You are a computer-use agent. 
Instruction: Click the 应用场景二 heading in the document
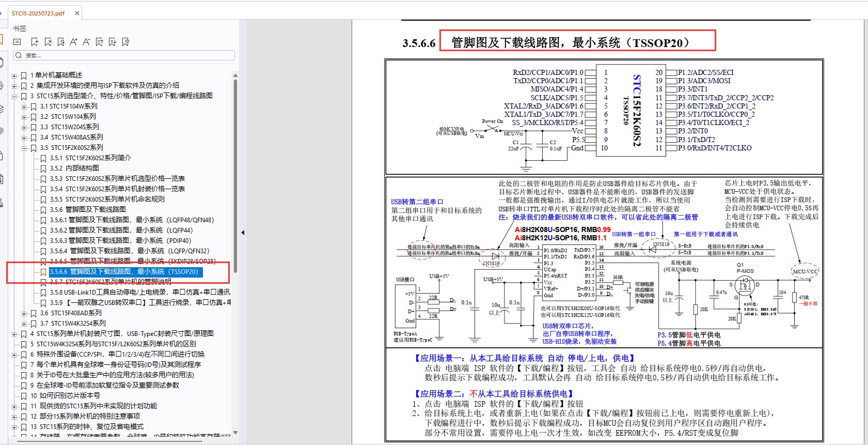495,394
